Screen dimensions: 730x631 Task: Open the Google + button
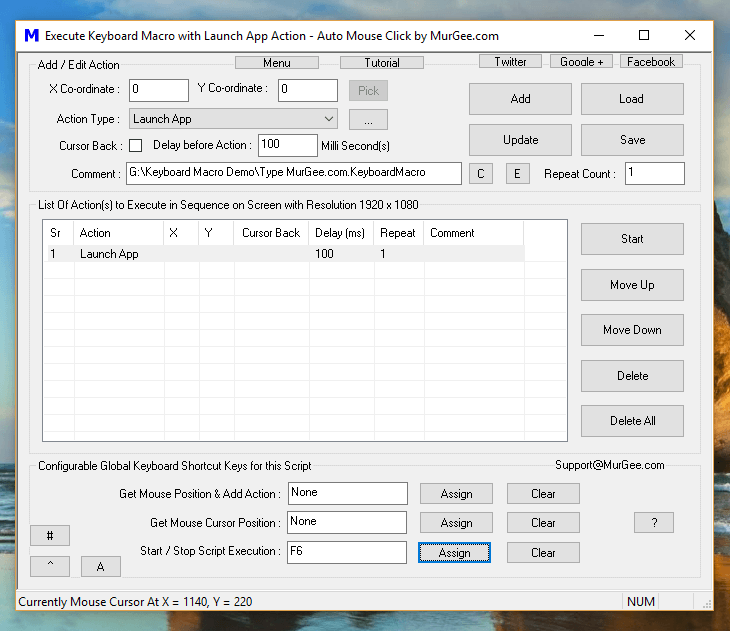(581, 61)
